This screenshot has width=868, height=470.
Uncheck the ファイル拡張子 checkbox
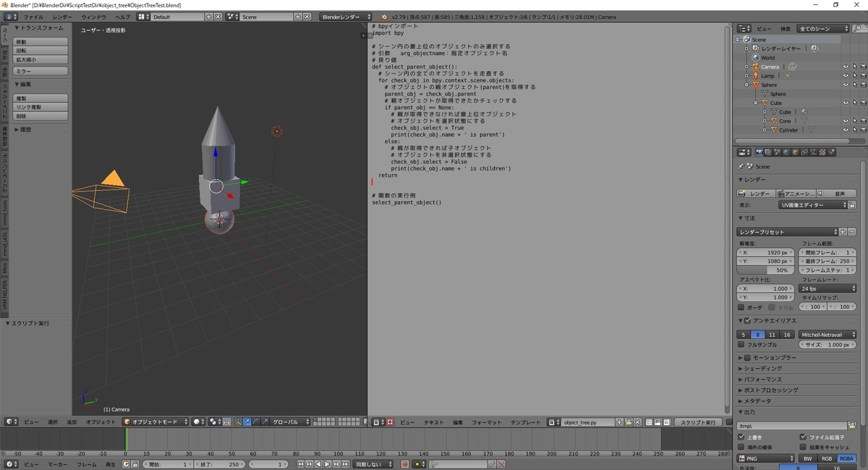click(x=803, y=437)
